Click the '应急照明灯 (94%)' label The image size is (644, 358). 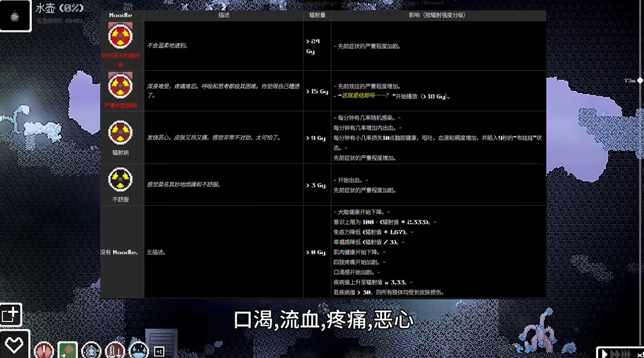click(60, 20)
